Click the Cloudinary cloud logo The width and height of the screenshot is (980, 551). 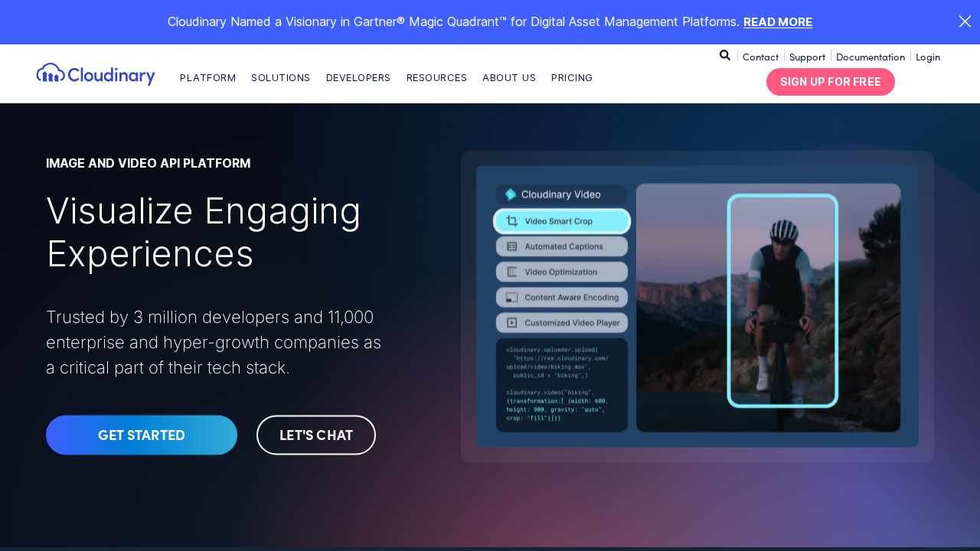click(x=50, y=73)
